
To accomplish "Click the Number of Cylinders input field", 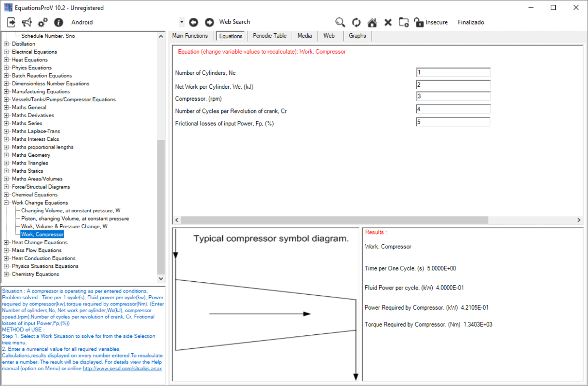I will [x=452, y=72].
